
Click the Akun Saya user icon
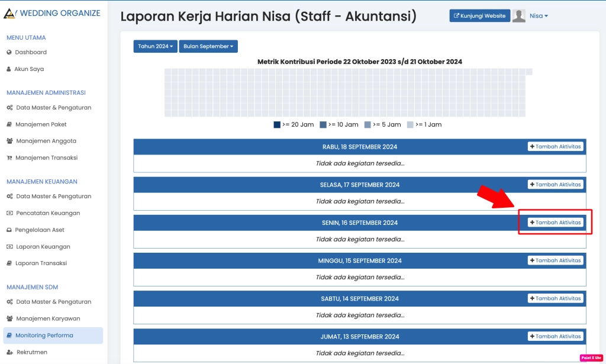[9, 69]
